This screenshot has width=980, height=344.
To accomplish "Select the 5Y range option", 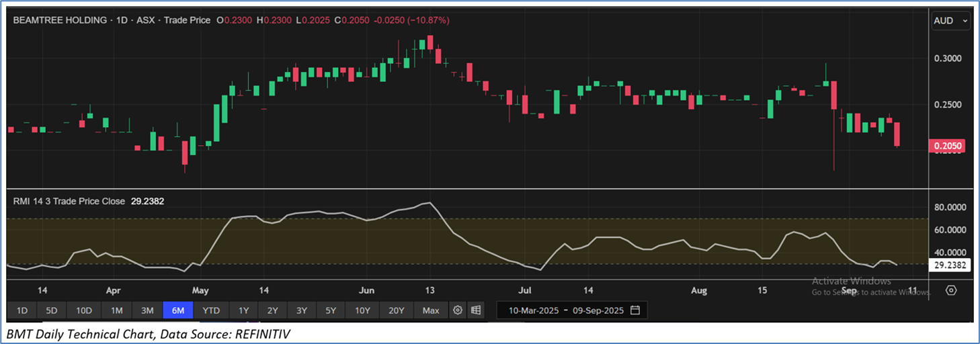I will point(331,310).
